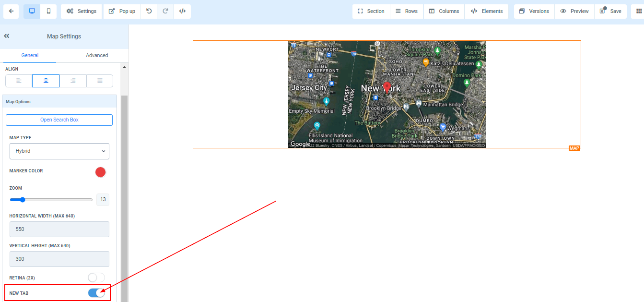644x302 pixels.
Task: Open the Pop up option
Action: 122,11
